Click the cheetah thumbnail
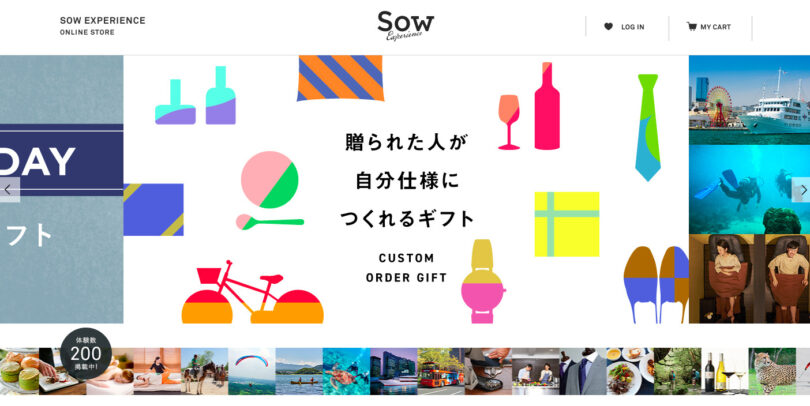The height and width of the screenshot is (406, 810). click(x=772, y=371)
